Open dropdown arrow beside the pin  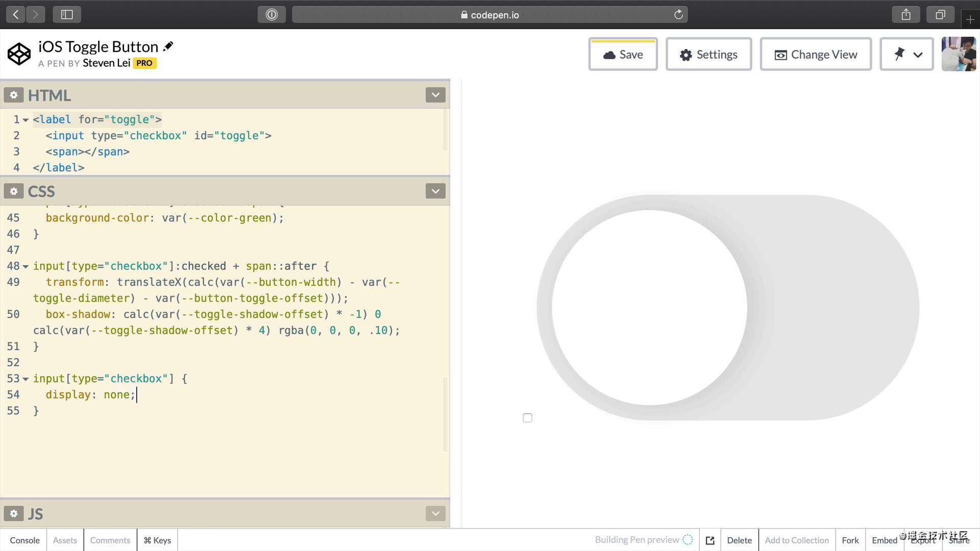[918, 55]
